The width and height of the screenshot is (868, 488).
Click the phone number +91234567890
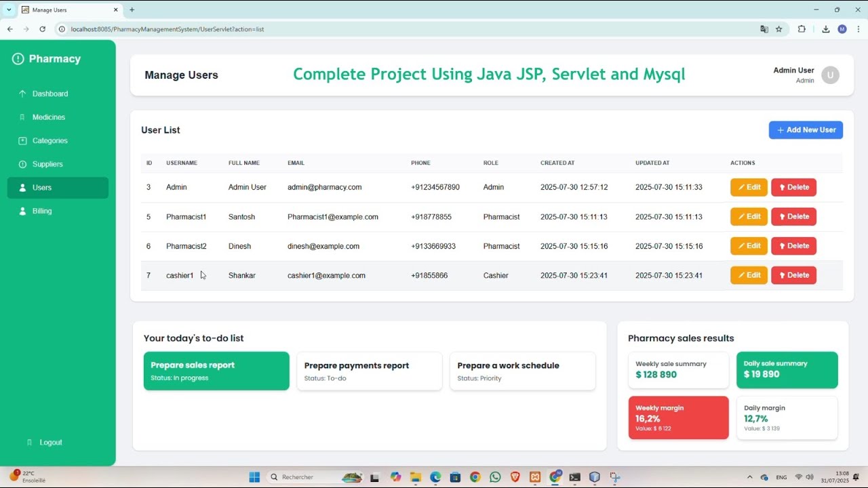point(435,187)
